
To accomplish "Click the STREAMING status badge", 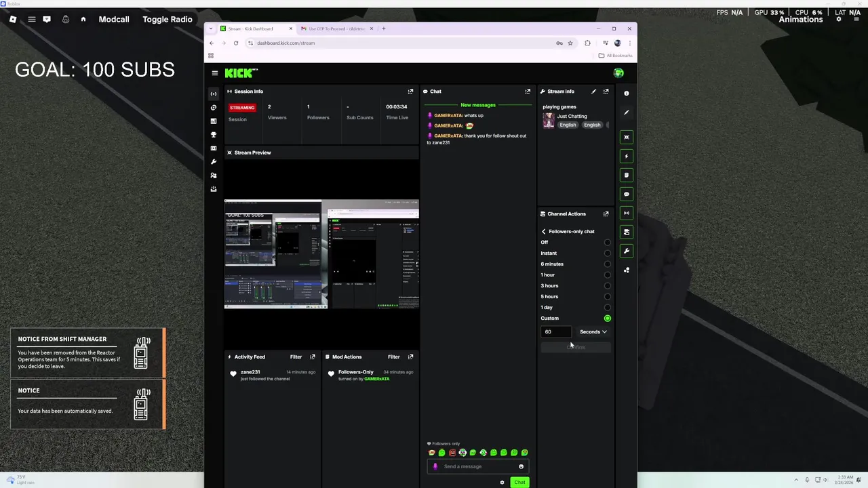I will pos(242,107).
